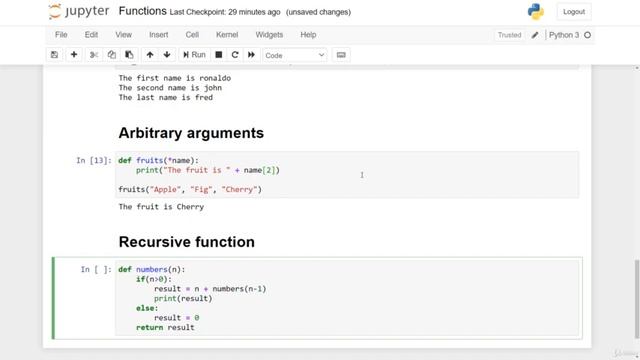
Task: Click the kernel idle circle indicator
Action: (x=587, y=35)
